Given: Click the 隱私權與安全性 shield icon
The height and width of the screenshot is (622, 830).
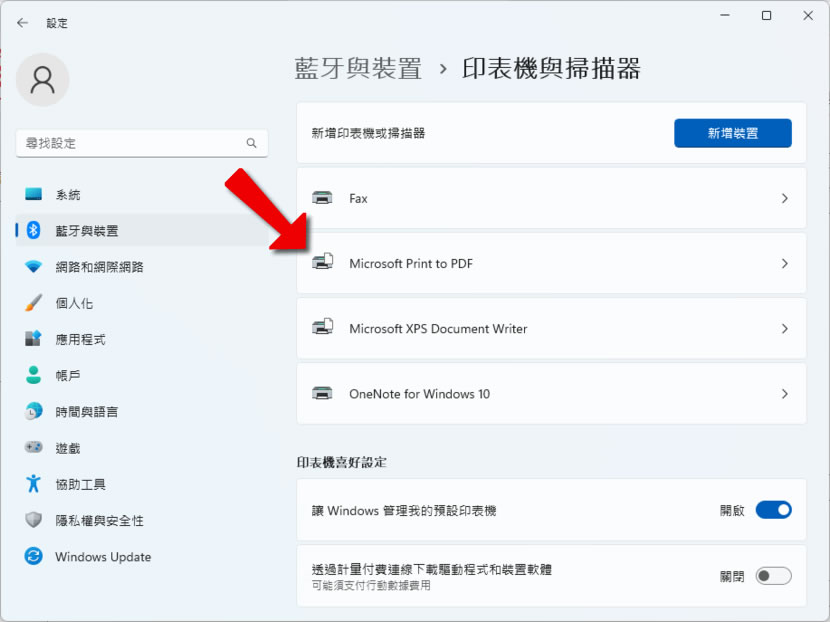Looking at the screenshot, I should click(x=33, y=520).
